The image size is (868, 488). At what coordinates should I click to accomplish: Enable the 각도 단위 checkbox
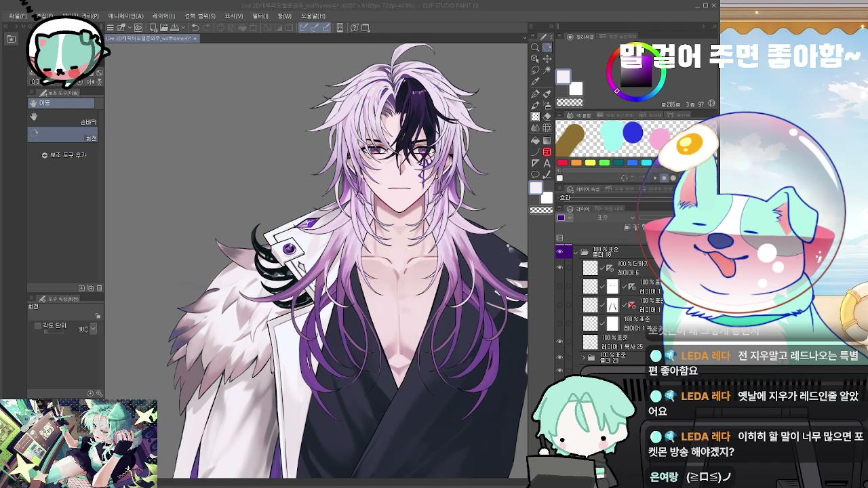[x=38, y=326]
